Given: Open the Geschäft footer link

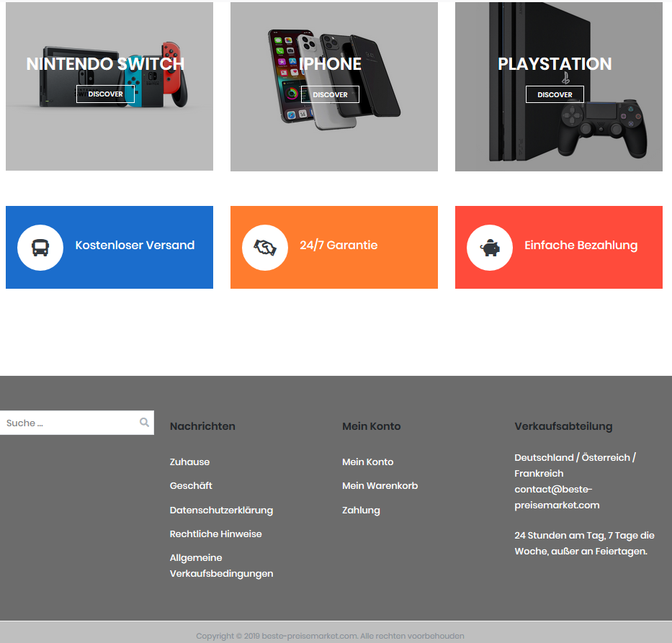Looking at the screenshot, I should coord(191,485).
